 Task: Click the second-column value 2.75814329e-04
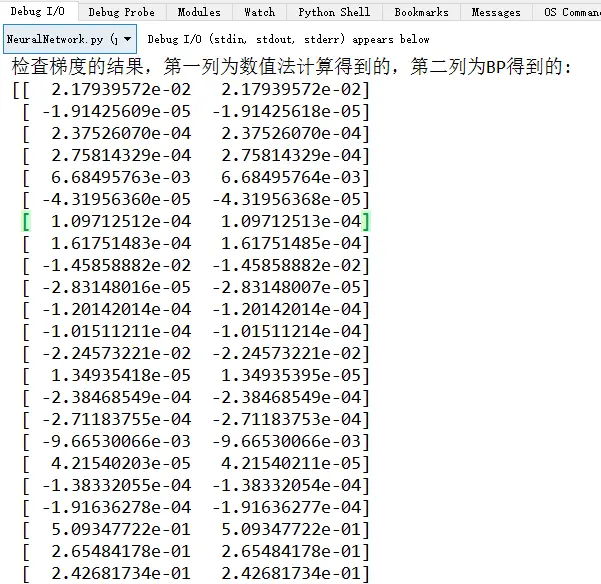click(x=291, y=155)
